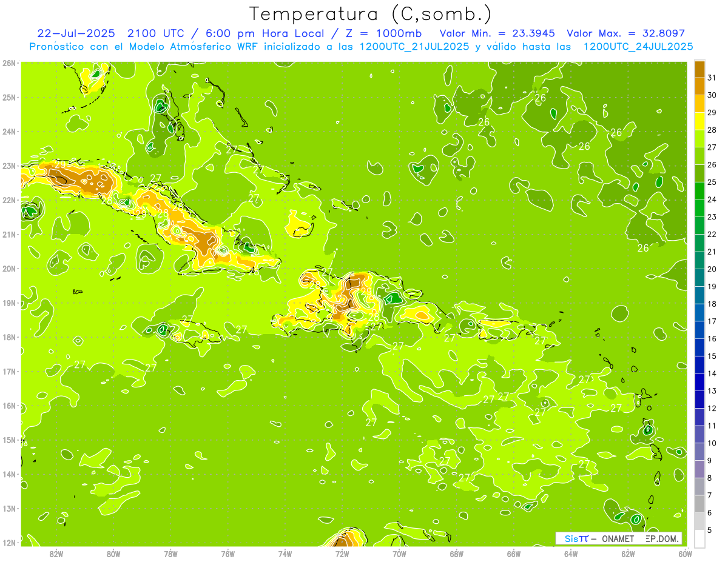
Task: Click the 25N latitude label
Action: pos(9,97)
